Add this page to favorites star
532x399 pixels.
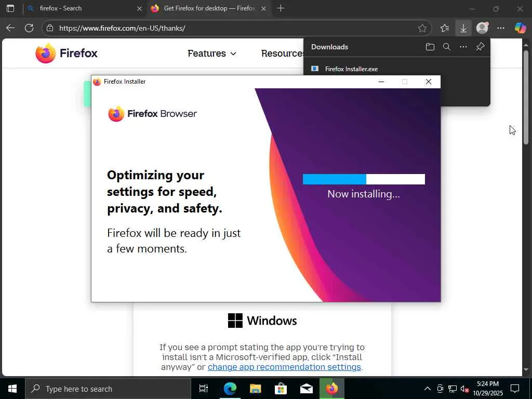point(422,28)
